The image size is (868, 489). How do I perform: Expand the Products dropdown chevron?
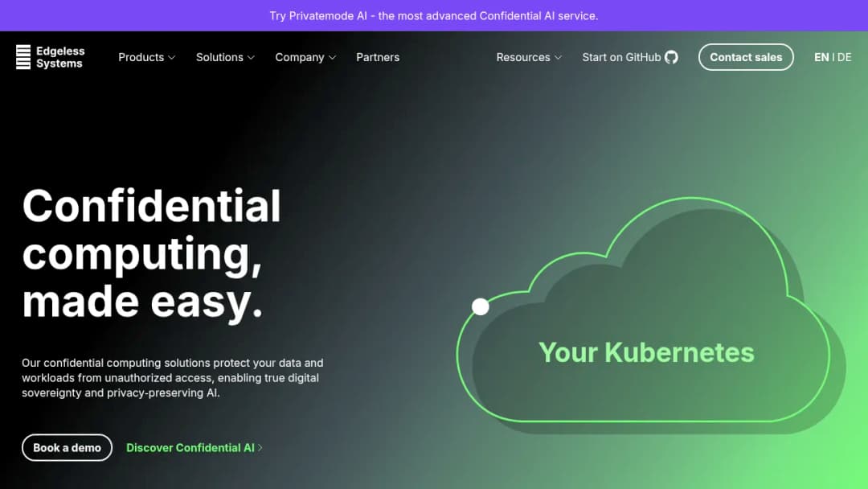coord(172,58)
